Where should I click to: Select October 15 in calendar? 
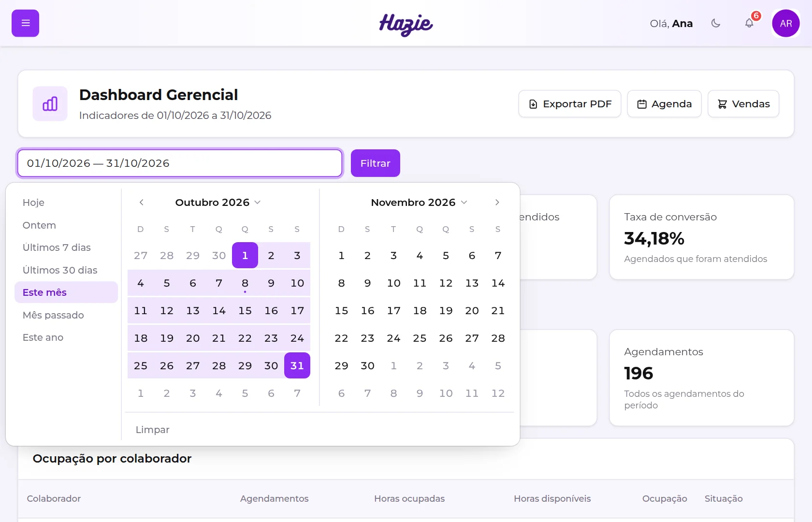point(245,310)
